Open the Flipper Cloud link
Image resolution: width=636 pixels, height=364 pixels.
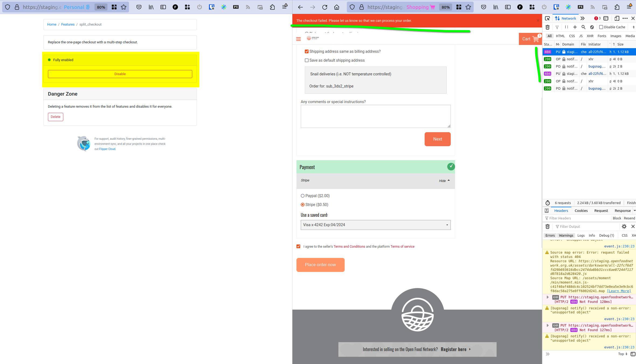[x=107, y=149]
